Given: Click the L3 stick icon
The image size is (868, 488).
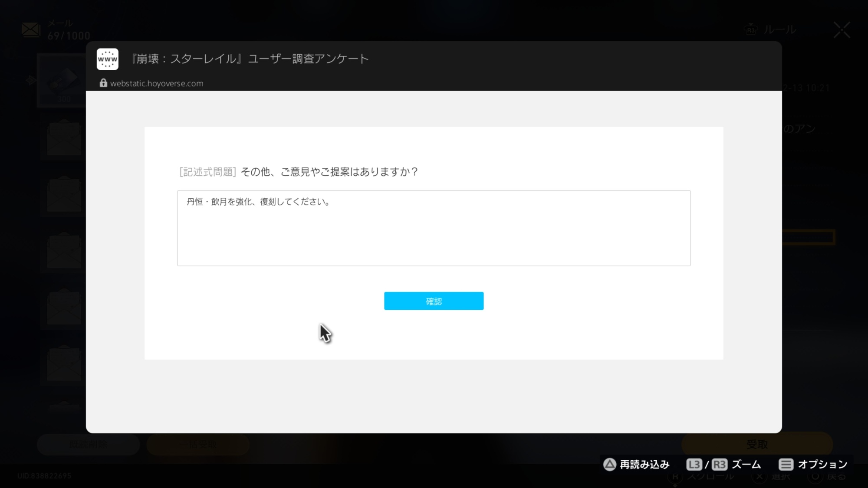Looking at the screenshot, I should [x=694, y=465].
